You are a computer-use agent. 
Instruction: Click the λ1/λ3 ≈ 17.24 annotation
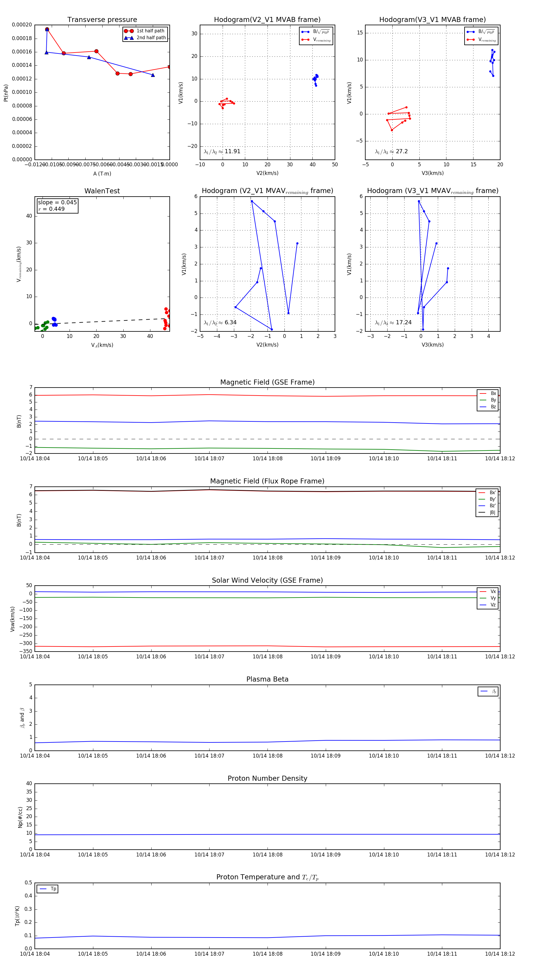click(x=393, y=323)
